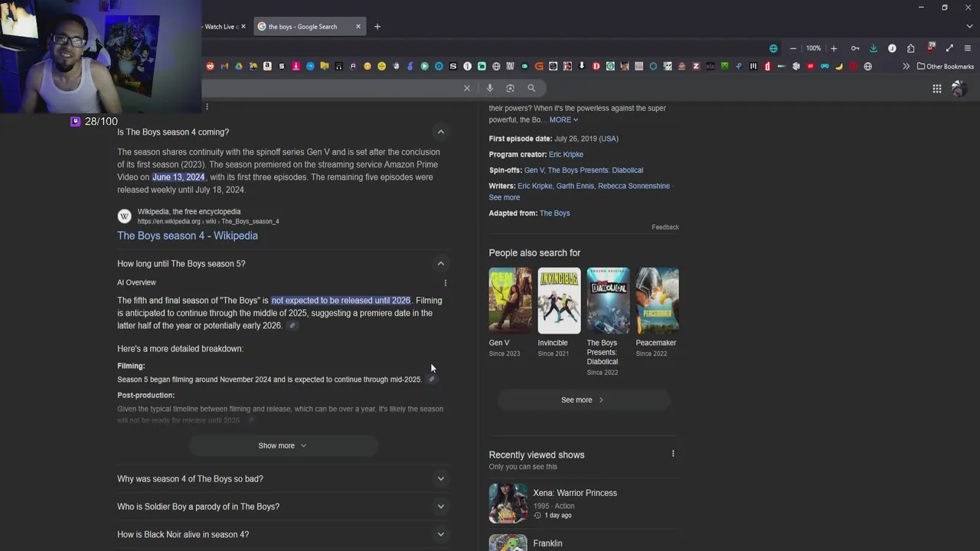980x551 pixels.
Task: Open the Google apps grid
Action: click(x=937, y=89)
